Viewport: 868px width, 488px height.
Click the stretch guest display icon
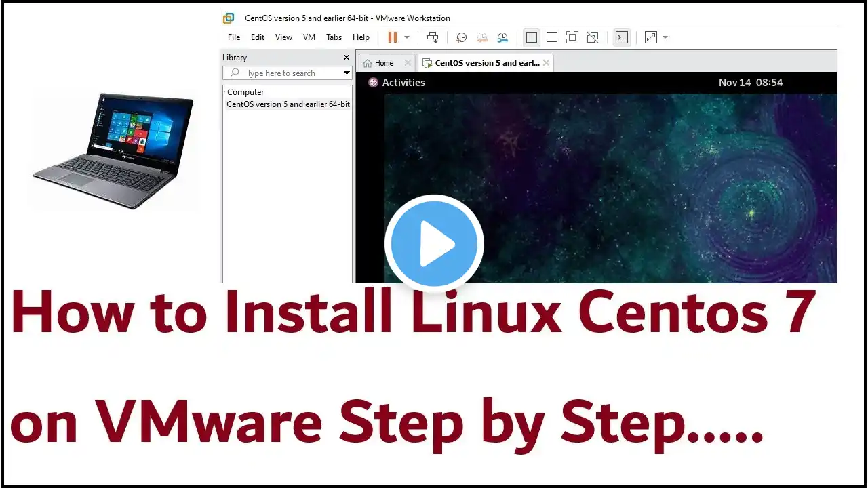pos(651,37)
